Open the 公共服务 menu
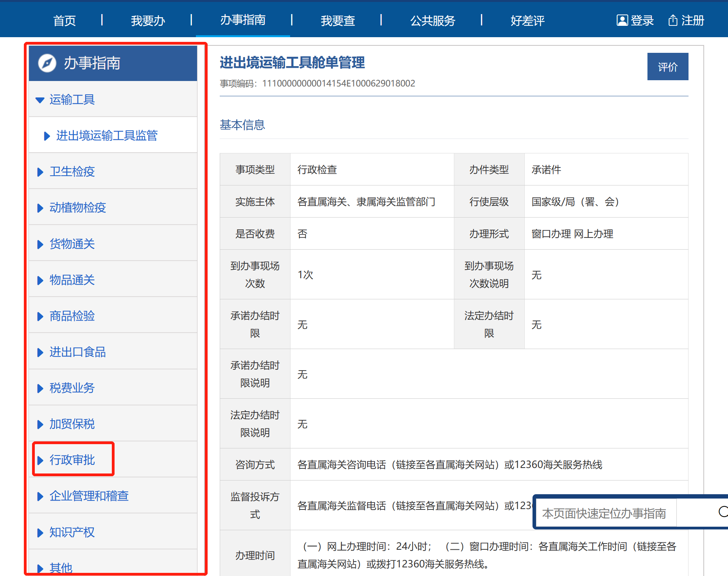This screenshot has height=576, width=728. click(432, 20)
